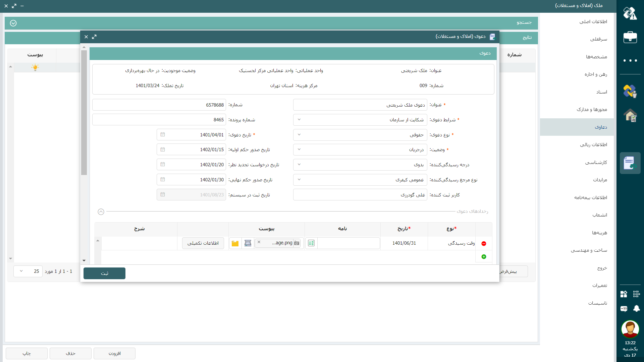This screenshot has width=644, height=362.
Task: Click the red remove-row icon in events table
Action: [x=484, y=244]
